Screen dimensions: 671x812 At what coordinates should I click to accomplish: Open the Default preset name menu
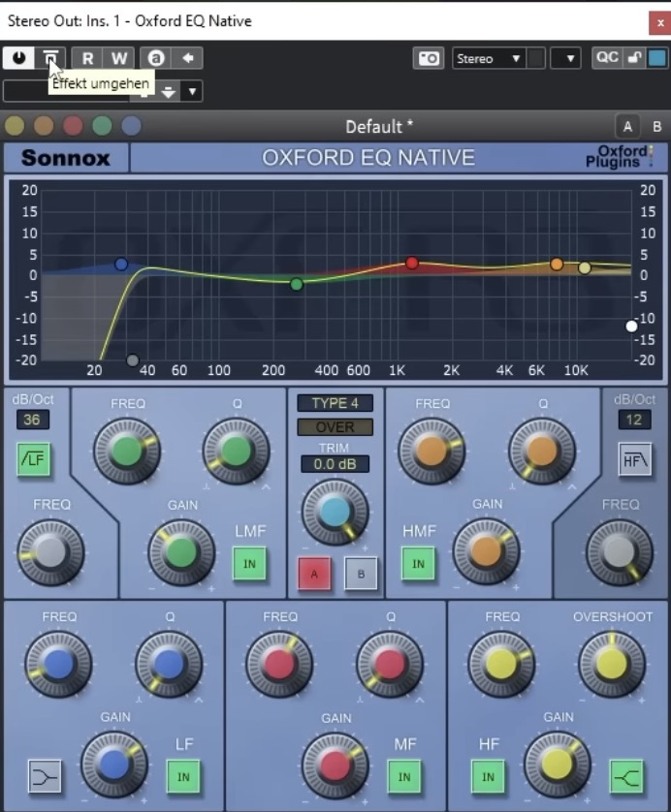(379, 126)
